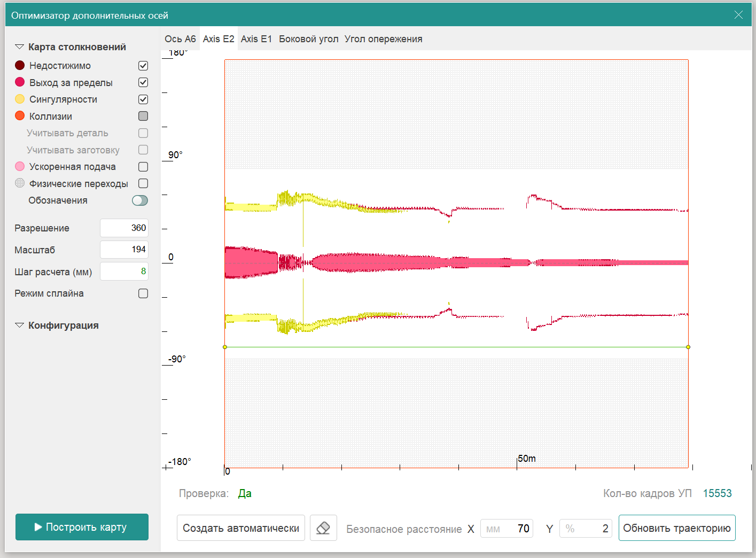Click the safe distance Y percent field
The width and height of the screenshot is (756, 558).
pyautogui.click(x=586, y=529)
